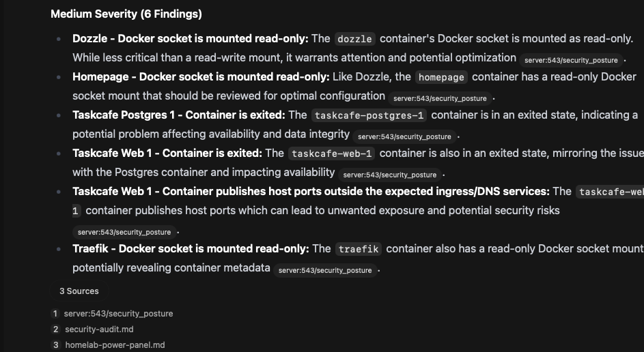Click the citation chip after Taskcafe Postgres finding
Image resolution: width=644 pixels, height=352 pixels.
(404, 136)
